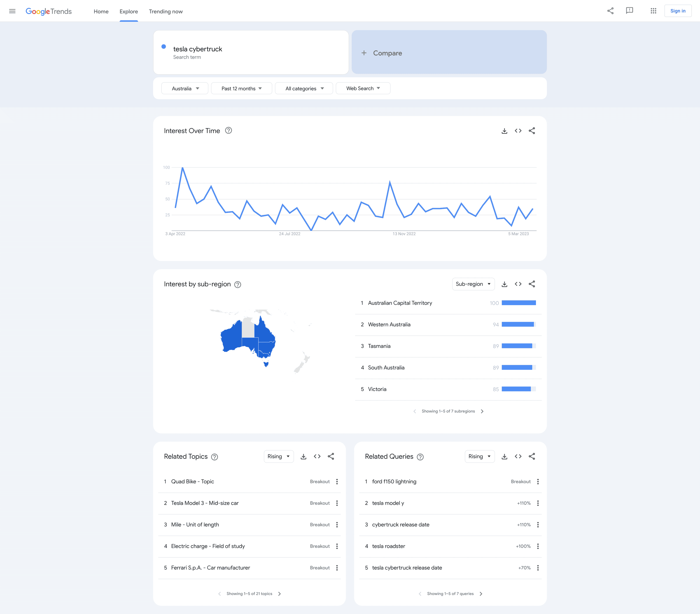Embed the Related Topics widget
The width and height of the screenshot is (700, 614).
pos(317,456)
